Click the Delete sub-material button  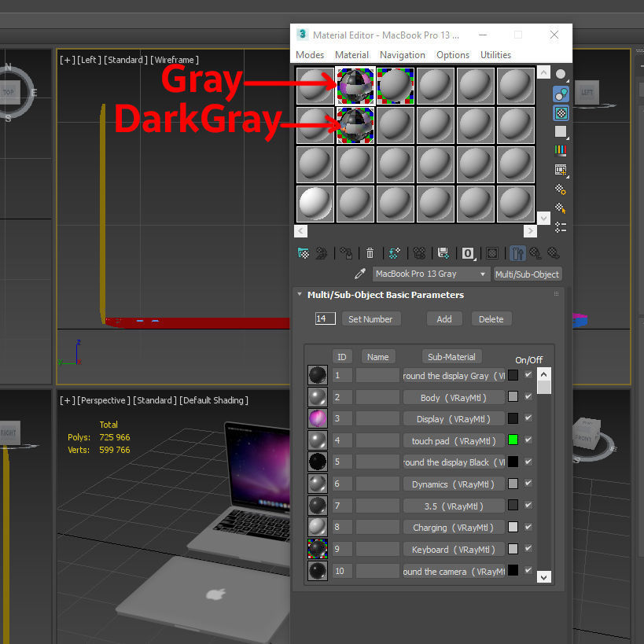491,318
